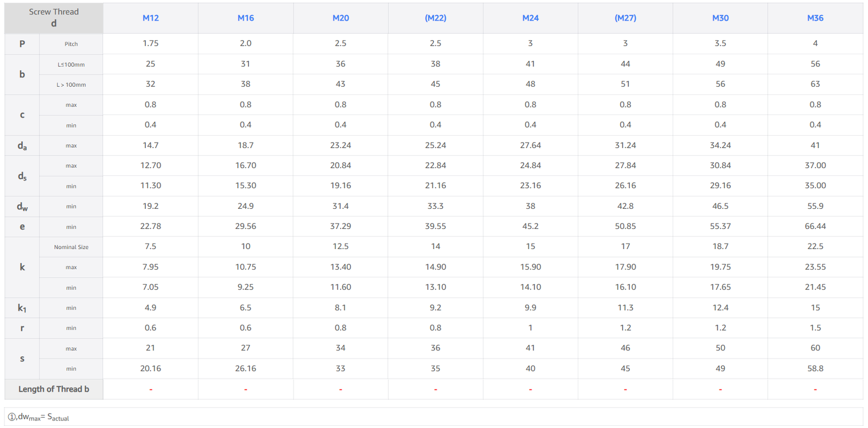Click the red dash under M24 column
The height and width of the screenshot is (428, 868).
click(x=530, y=389)
